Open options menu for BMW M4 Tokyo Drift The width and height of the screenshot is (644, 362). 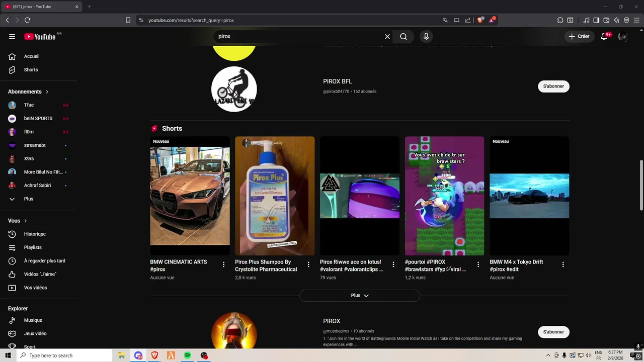pyautogui.click(x=563, y=264)
